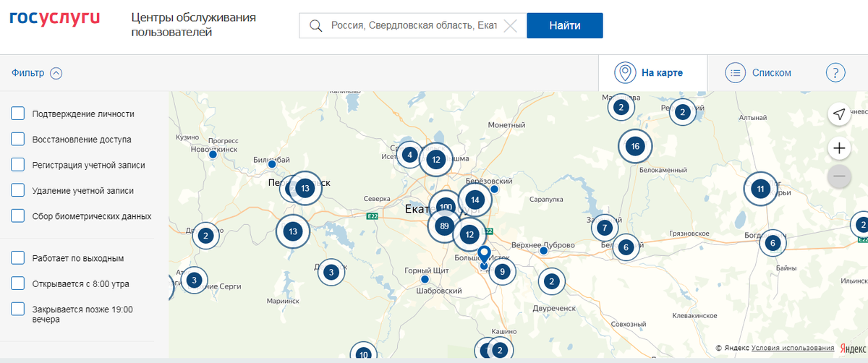Enable the Регистрация учетной записи checkbox
This screenshot has height=363, width=868.
point(18,165)
